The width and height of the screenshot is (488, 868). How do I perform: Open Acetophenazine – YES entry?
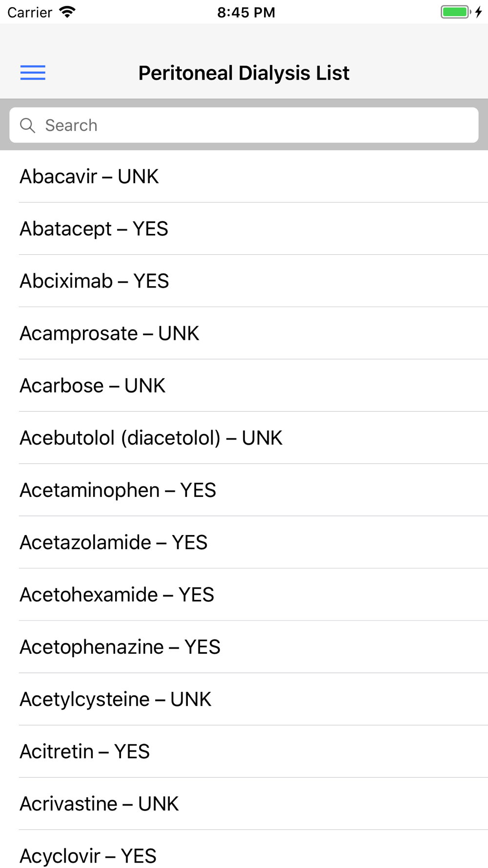pyautogui.click(x=244, y=646)
